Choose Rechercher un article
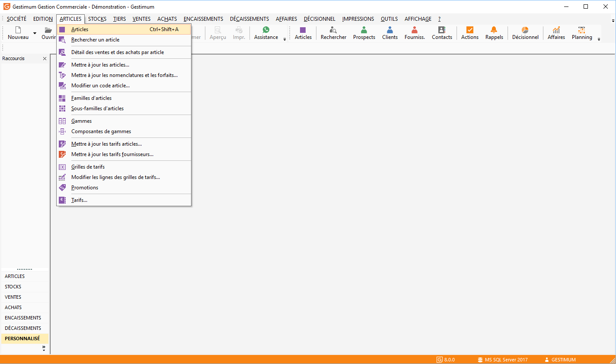 coord(124,40)
